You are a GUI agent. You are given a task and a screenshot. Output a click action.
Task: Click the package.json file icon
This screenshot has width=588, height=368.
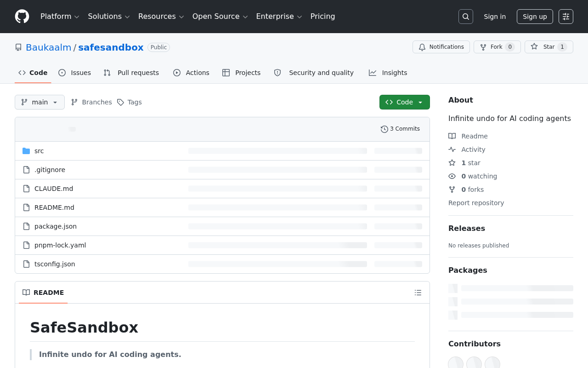26,226
